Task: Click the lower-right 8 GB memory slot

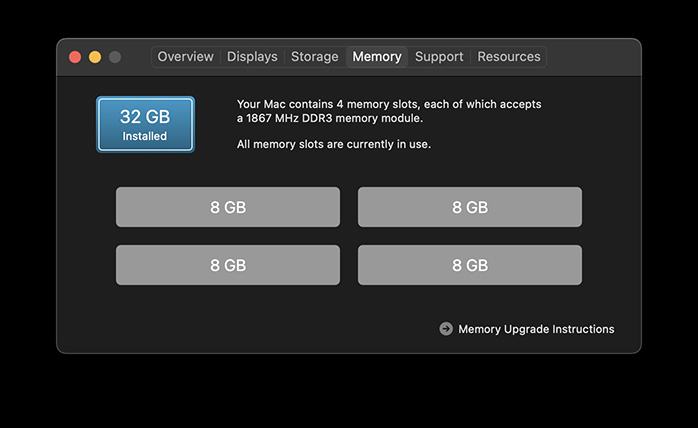Action: 470,266
